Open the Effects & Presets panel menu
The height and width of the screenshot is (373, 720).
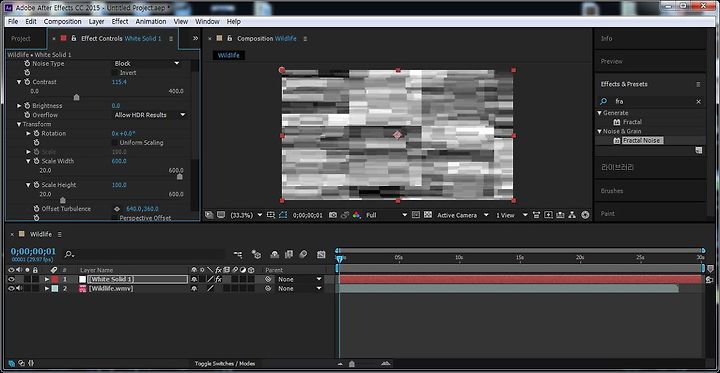coord(698,85)
